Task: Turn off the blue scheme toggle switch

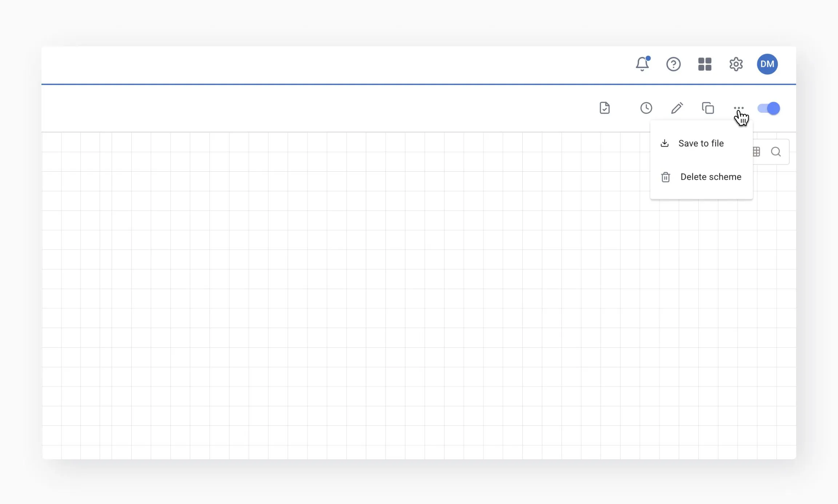Action: click(769, 108)
